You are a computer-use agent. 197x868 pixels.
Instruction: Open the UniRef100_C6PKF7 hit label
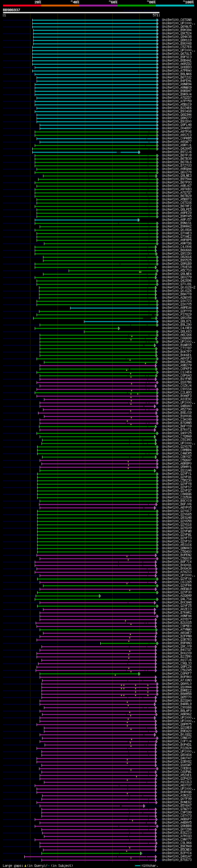point(176,674)
